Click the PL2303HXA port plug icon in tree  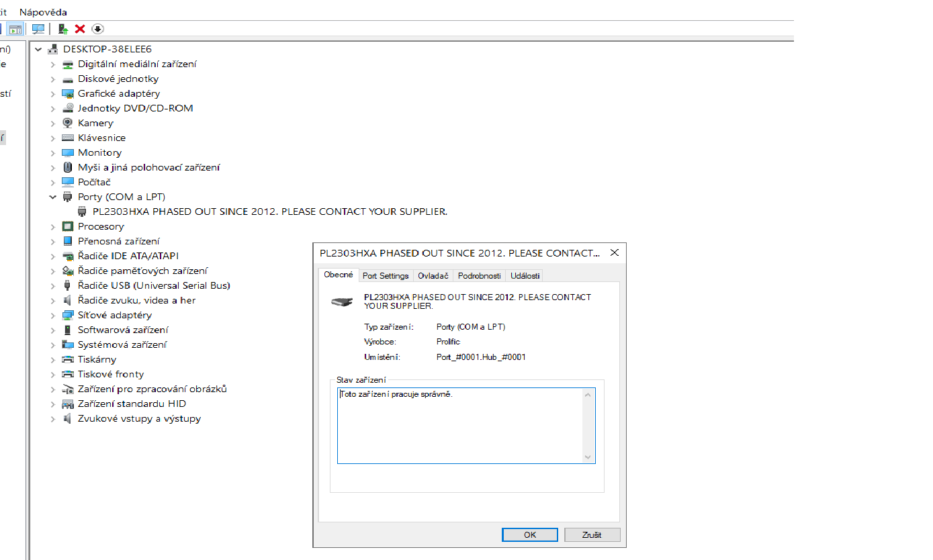(83, 212)
